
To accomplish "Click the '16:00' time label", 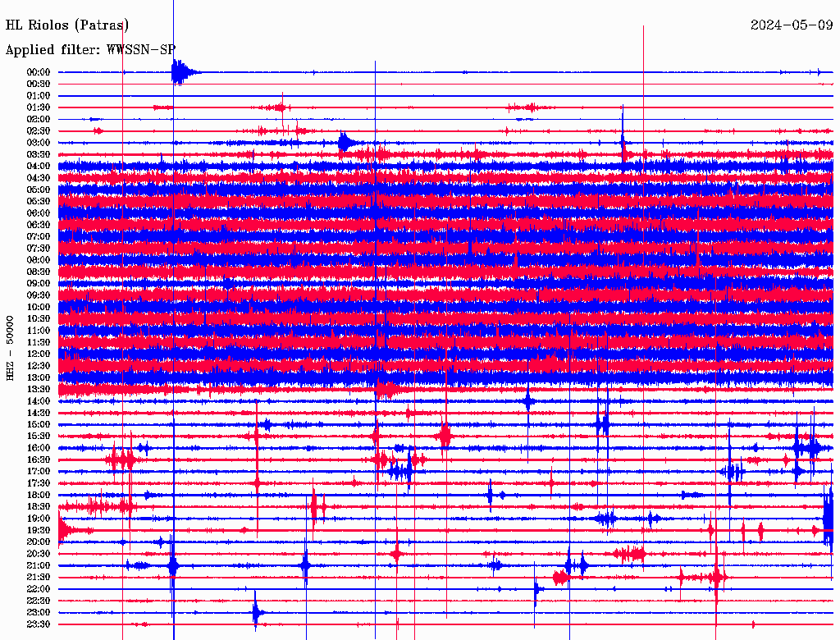I will (x=39, y=448).
